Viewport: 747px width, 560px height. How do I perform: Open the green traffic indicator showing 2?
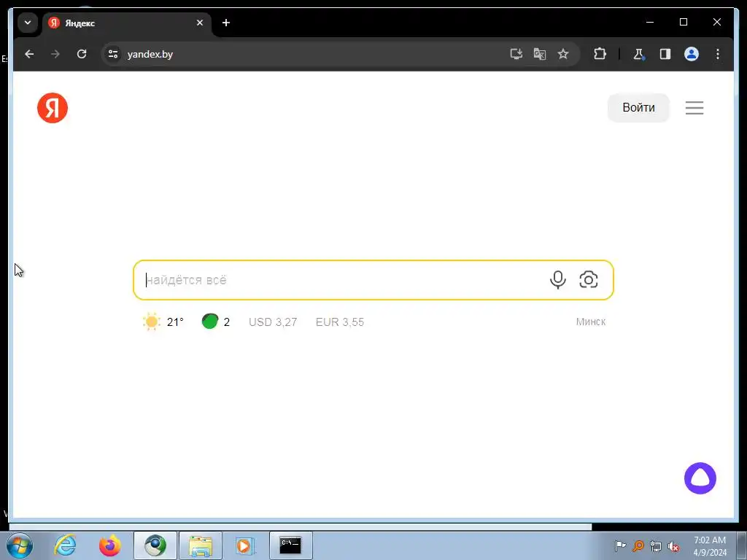(x=216, y=322)
